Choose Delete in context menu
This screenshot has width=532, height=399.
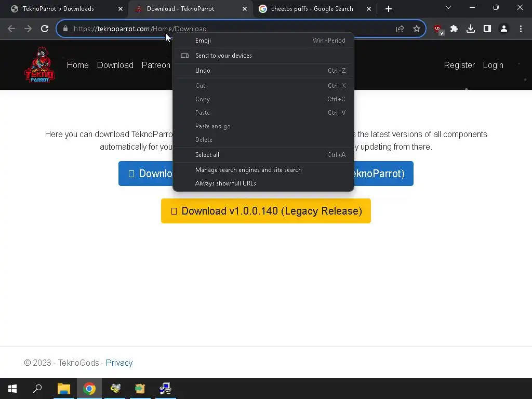pos(263,140)
